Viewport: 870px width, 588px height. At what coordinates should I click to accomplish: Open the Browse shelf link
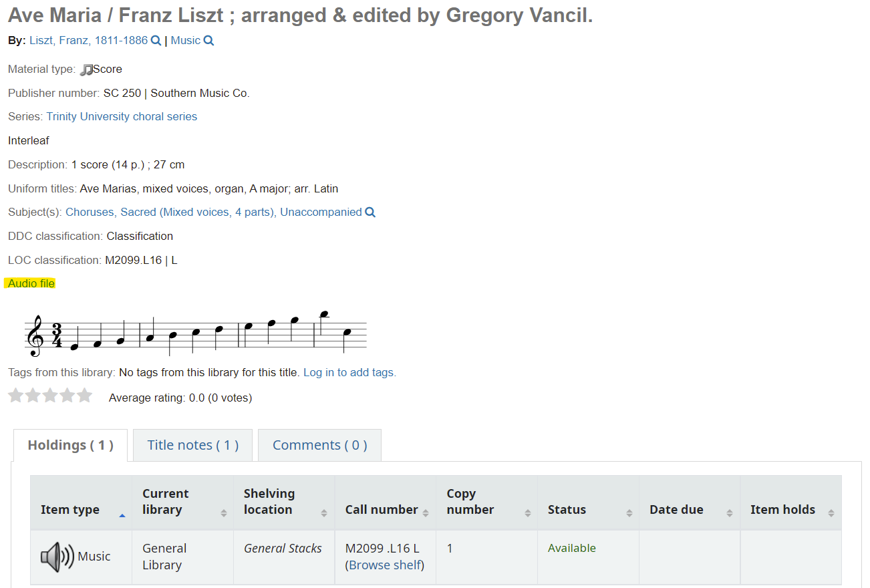click(x=385, y=565)
